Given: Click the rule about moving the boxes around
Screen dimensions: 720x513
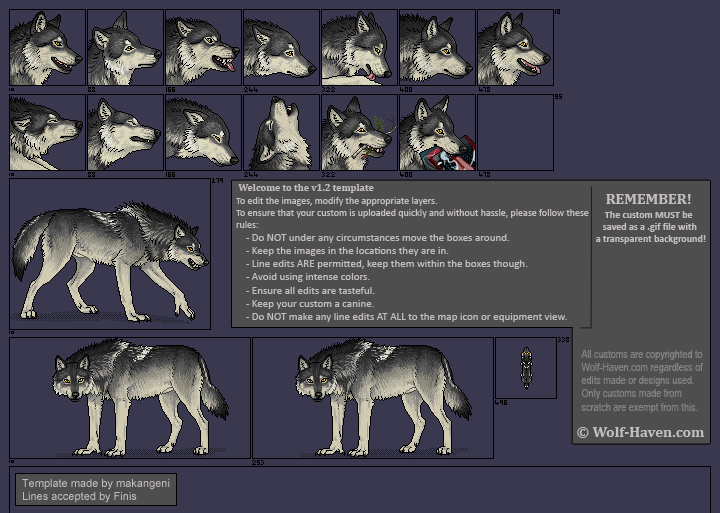Looking at the screenshot, I should click(x=377, y=237).
